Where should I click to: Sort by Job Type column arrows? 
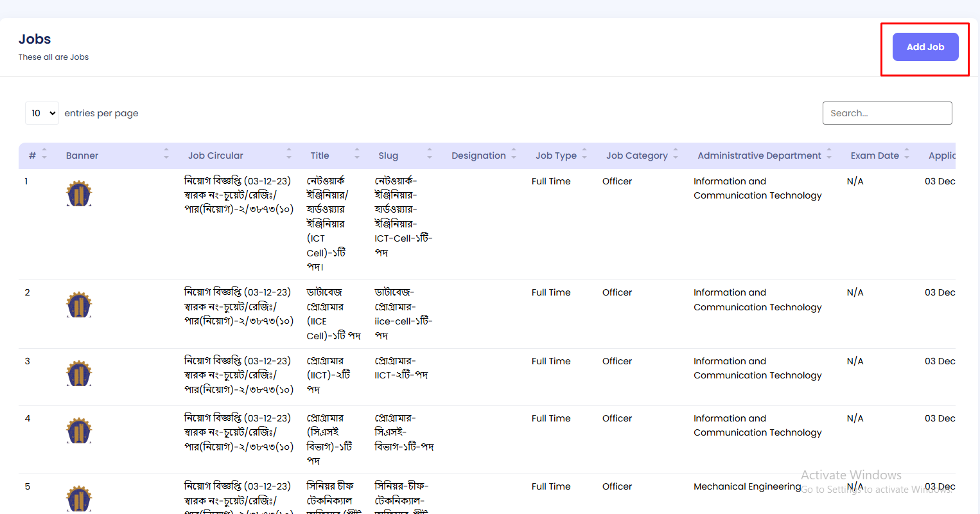pos(584,155)
